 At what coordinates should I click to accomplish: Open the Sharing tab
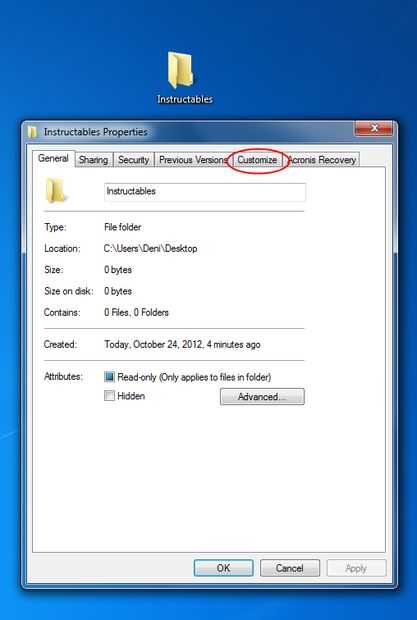[x=93, y=160]
